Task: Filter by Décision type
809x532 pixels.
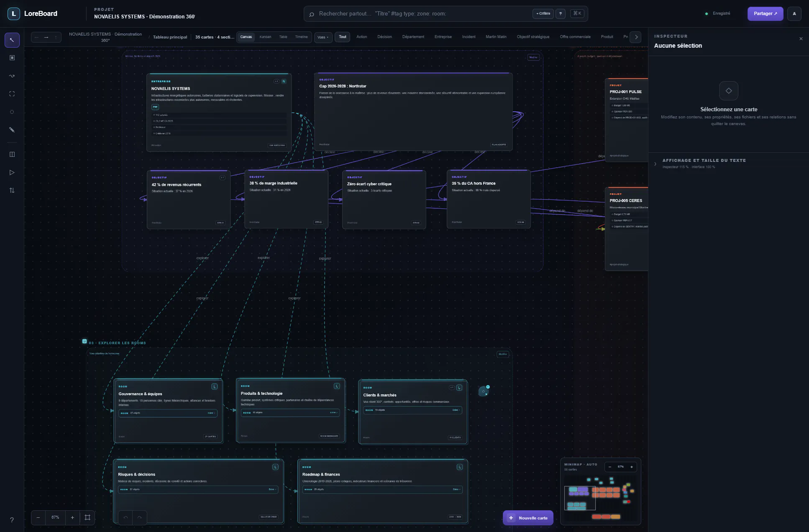Action: [384, 37]
